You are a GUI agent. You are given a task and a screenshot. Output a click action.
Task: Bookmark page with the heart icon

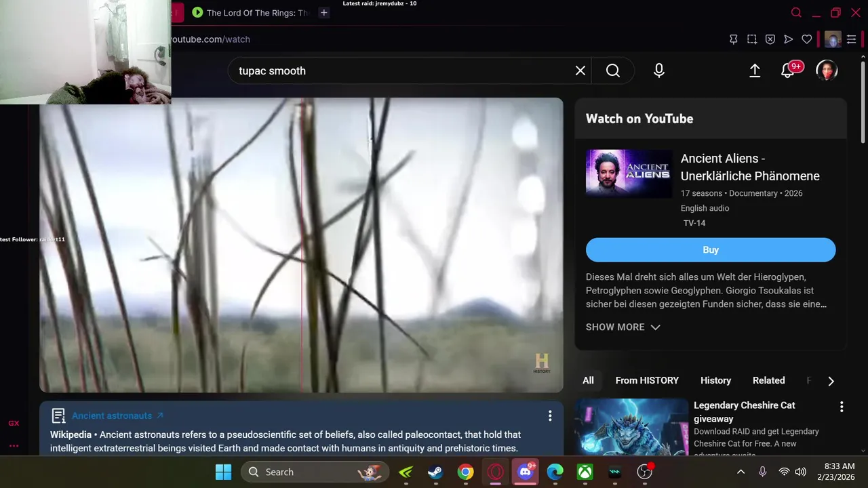[807, 39]
